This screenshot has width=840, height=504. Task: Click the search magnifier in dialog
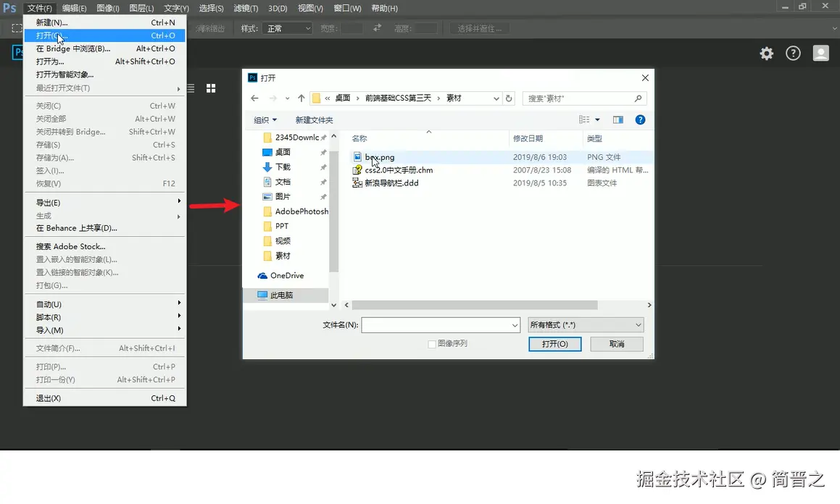coord(638,98)
